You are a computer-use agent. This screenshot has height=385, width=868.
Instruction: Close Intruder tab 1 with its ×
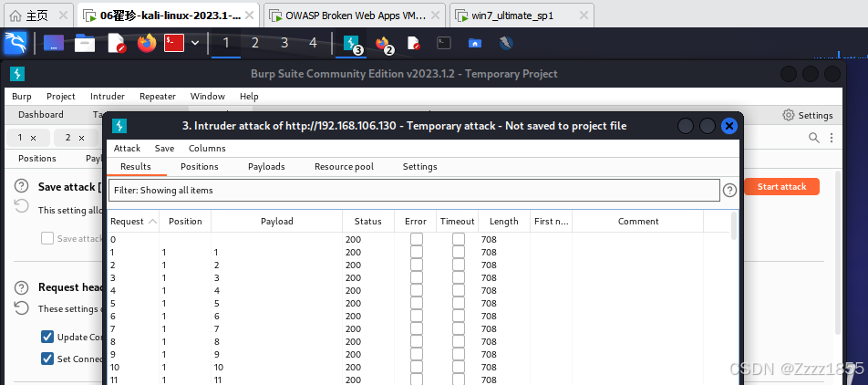33,138
